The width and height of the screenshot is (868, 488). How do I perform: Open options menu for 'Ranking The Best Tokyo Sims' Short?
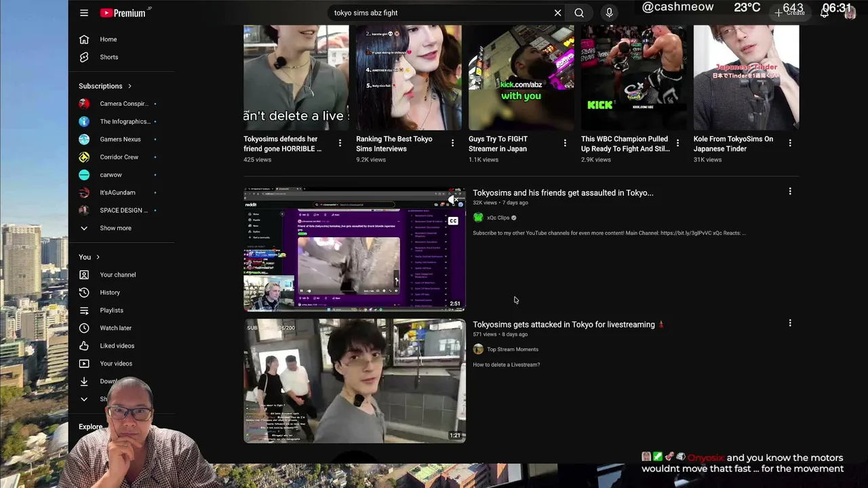click(452, 142)
